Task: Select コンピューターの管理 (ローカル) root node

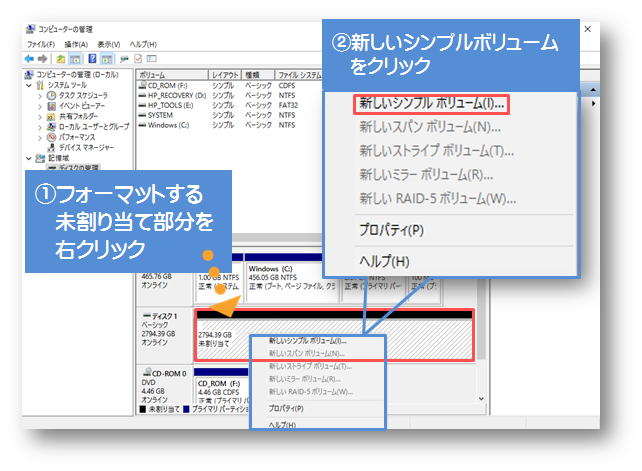Action: tap(77, 75)
